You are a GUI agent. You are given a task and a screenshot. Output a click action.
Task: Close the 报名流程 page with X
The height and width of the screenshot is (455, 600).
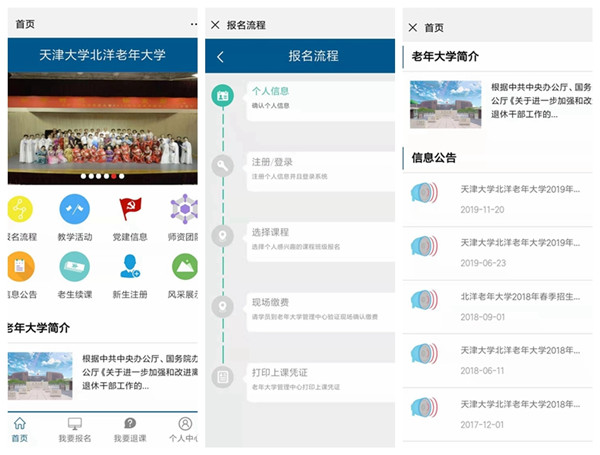[215, 25]
